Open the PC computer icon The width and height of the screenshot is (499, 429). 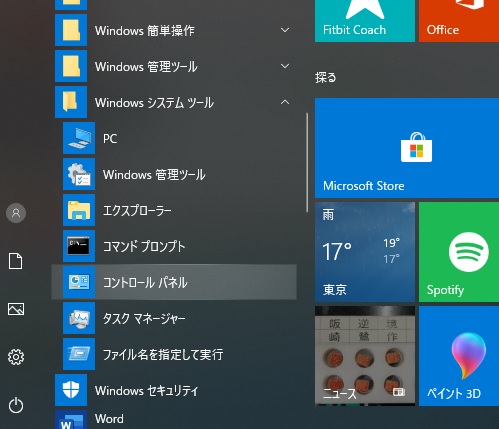click(79, 138)
